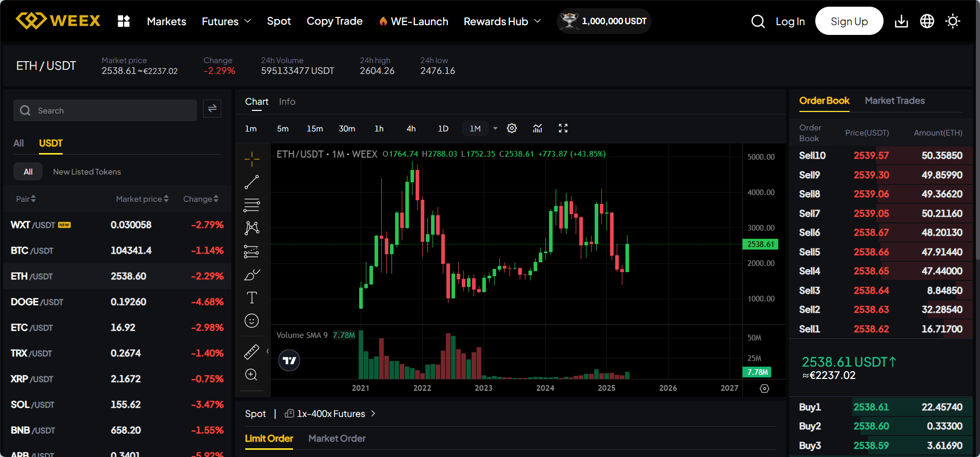Open the 1x-400x Futures chevron
This screenshot has height=457, width=980.
(x=373, y=413)
